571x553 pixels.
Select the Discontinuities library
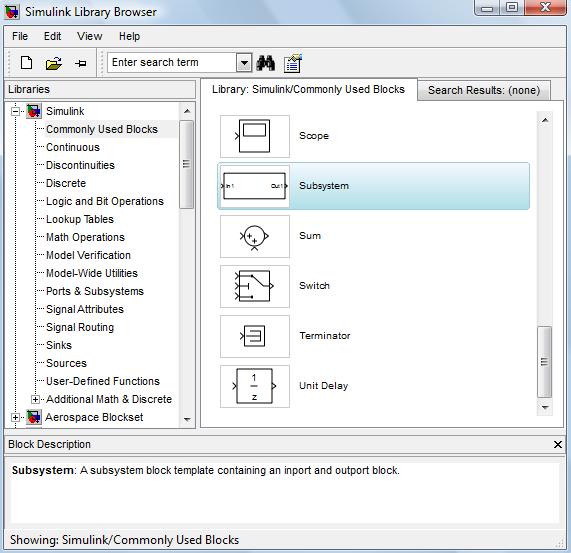click(x=80, y=165)
